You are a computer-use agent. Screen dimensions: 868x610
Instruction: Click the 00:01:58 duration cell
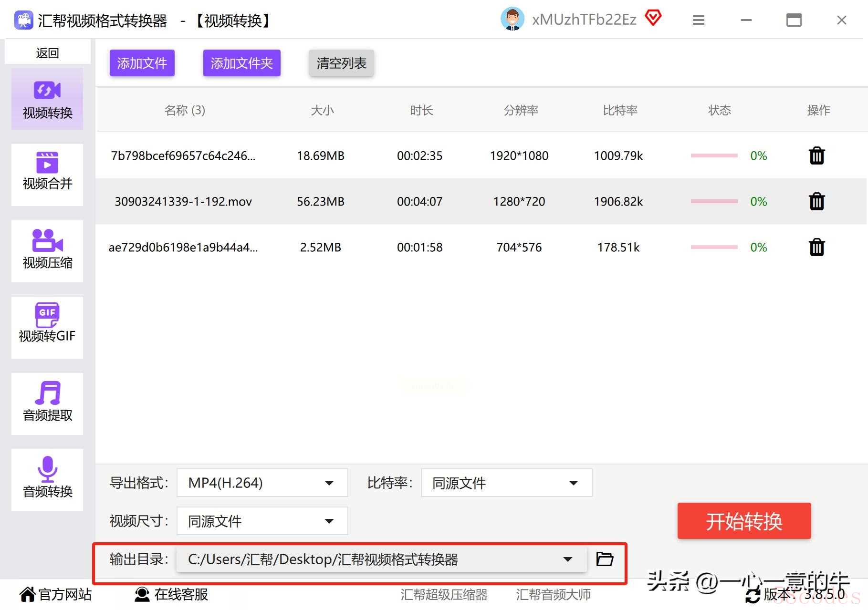420,248
